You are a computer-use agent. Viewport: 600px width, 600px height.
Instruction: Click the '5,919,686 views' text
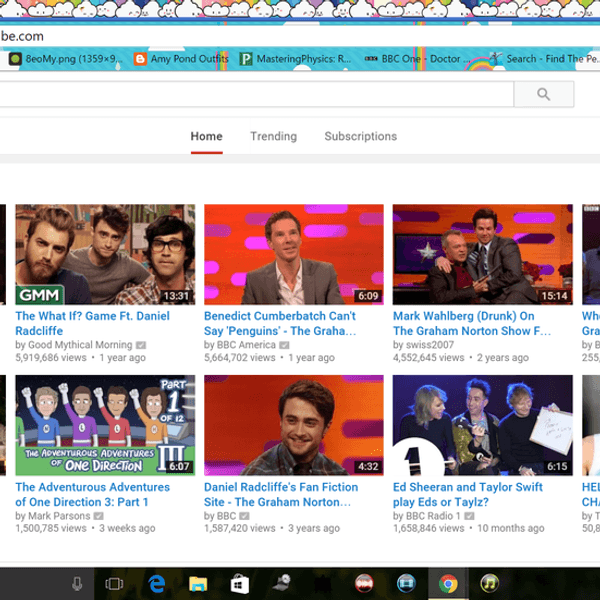point(51,357)
